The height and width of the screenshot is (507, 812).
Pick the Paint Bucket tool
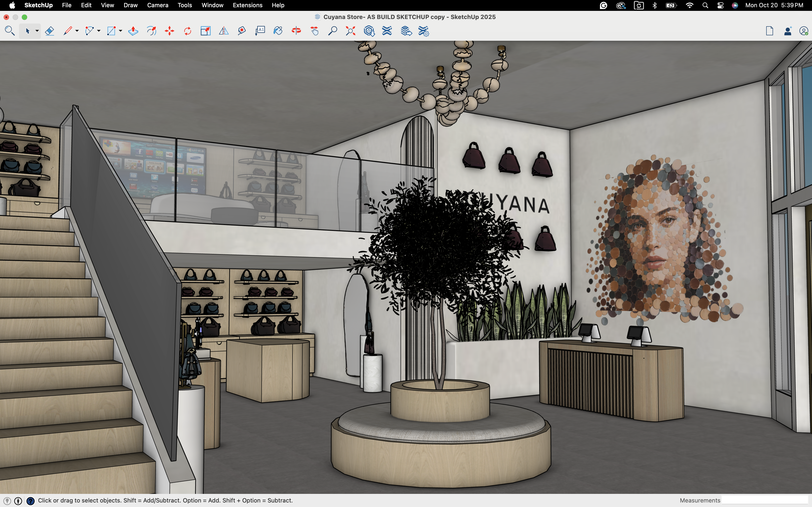[278, 31]
